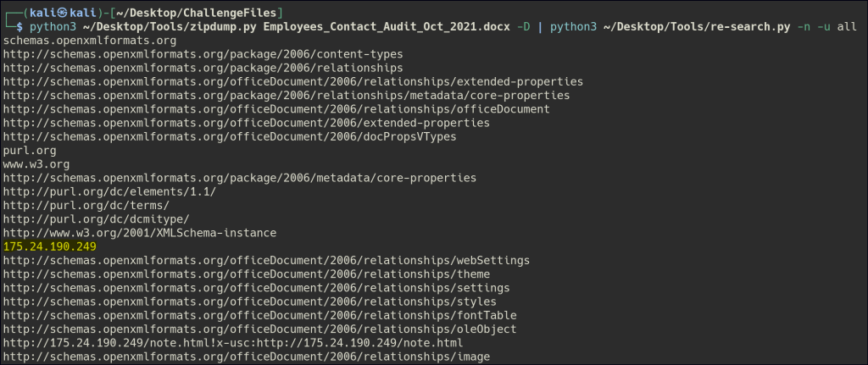The width and height of the screenshot is (868, 365).
Task: Select the www.w3.org domain line
Action: (36, 164)
